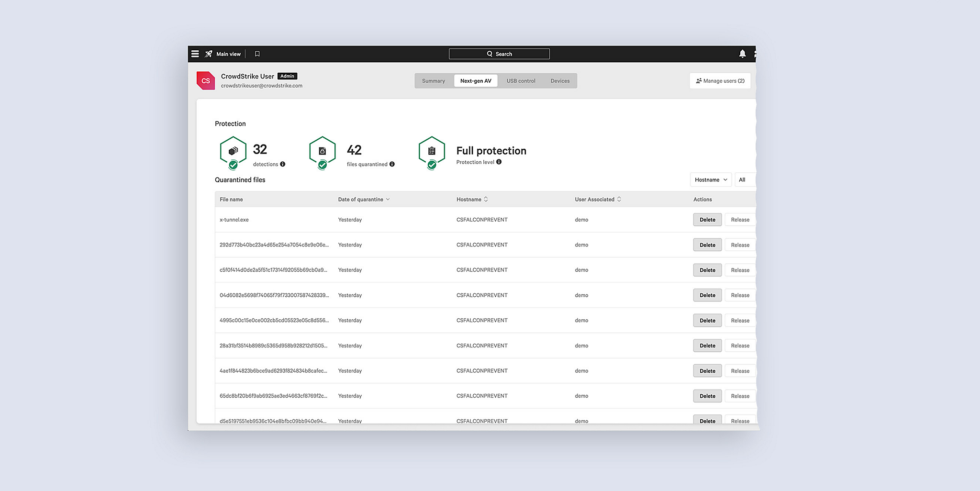Click inside the Search field
The width and height of the screenshot is (980, 491).
point(499,54)
